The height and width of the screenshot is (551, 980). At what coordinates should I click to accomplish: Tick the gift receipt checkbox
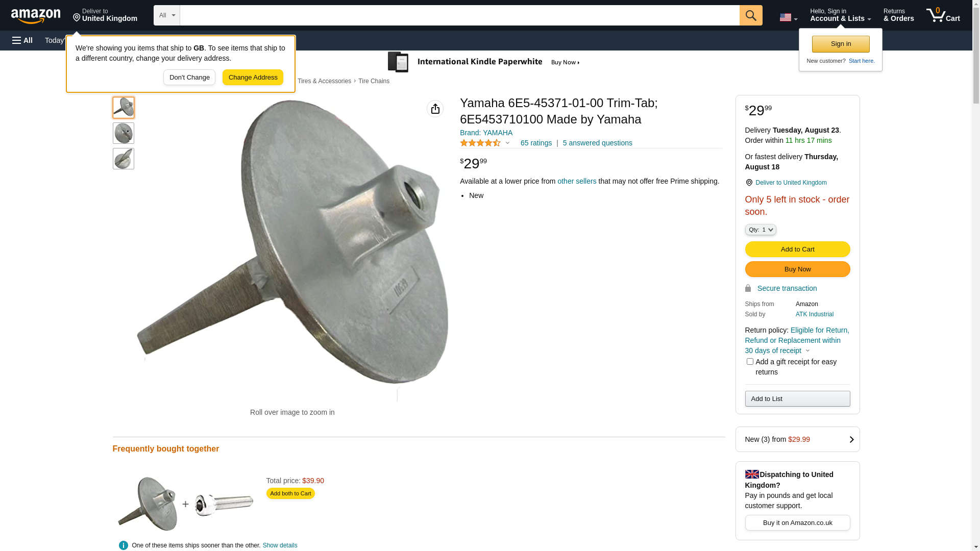750,362
